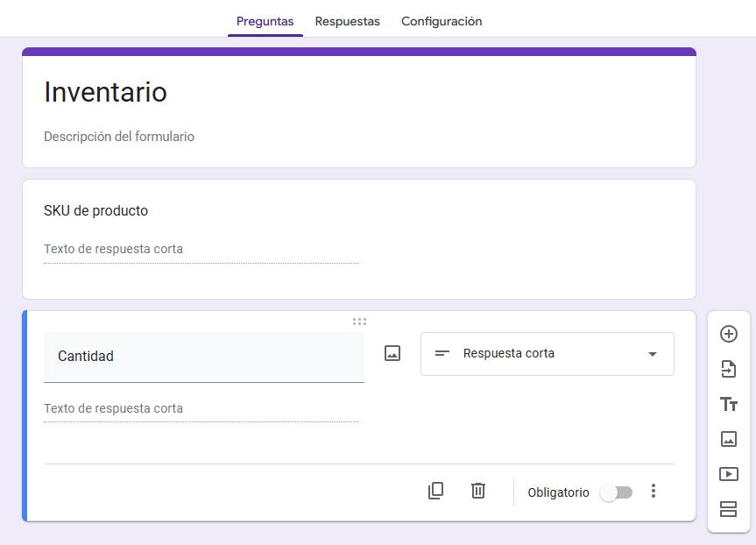Delete the Cantidad question
The width and height of the screenshot is (756, 545).
click(477, 491)
